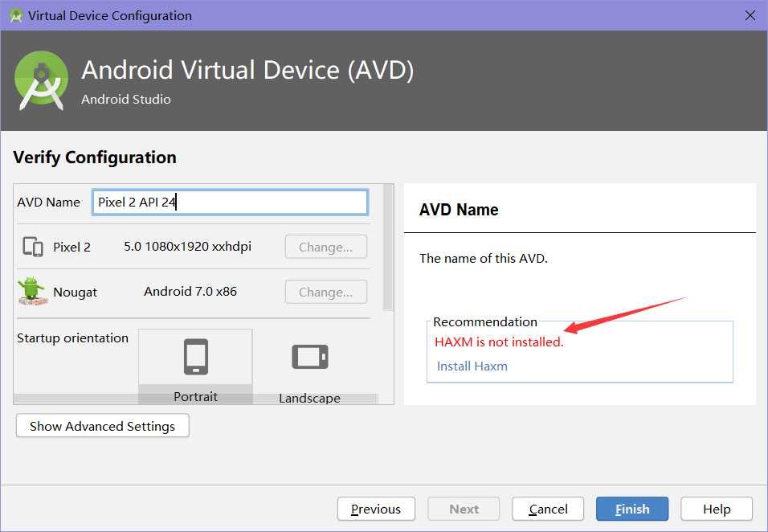Click the Nougat Android mascot icon
This screenshot has height=532, width=768.
pos(32,291)
